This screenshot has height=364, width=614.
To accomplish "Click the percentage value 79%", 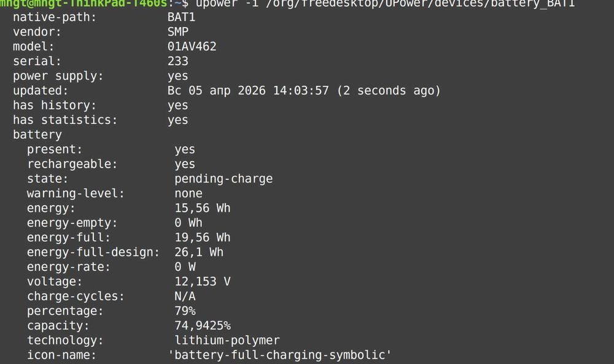I will tap(185, 311).
